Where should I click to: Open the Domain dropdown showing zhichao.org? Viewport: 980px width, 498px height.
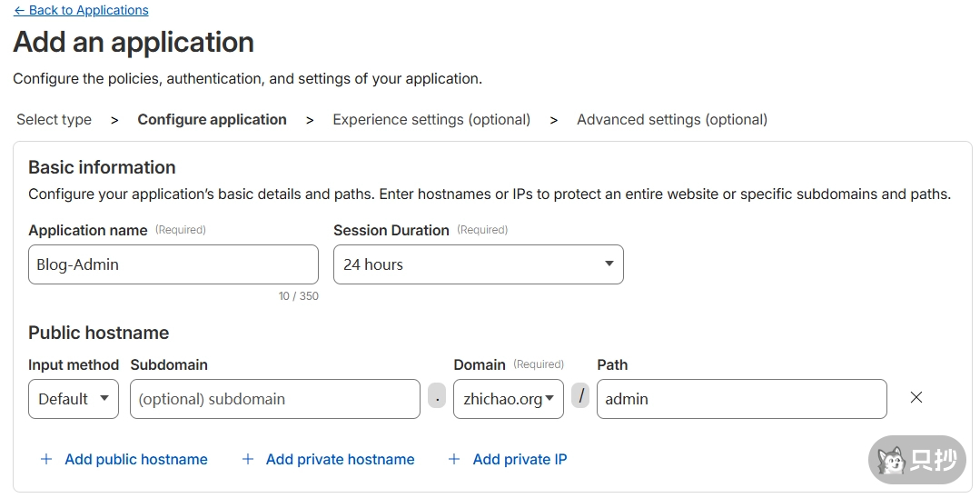point(508,399)
